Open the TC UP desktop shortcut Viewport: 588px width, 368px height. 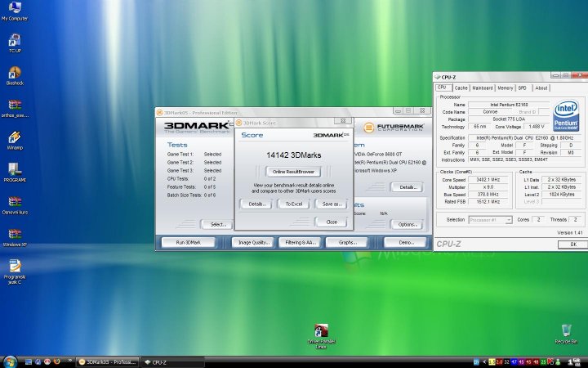(x=15, y=43)
